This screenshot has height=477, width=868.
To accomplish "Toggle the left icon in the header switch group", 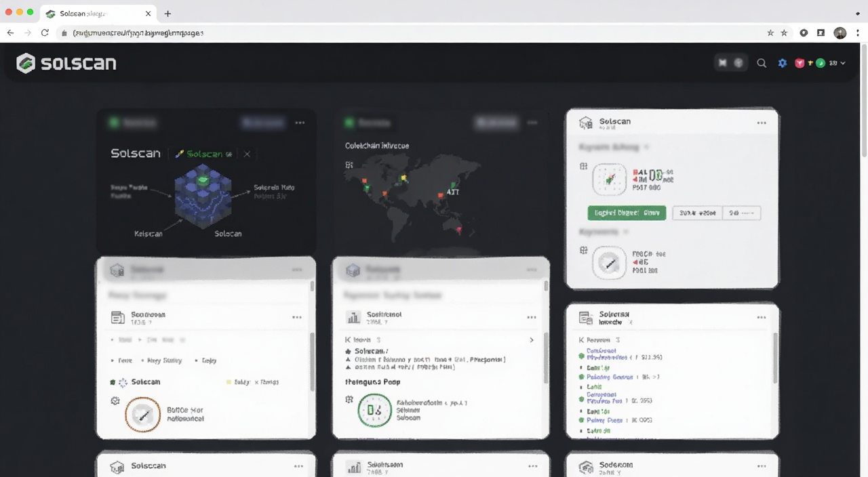I will pos(722,63).
